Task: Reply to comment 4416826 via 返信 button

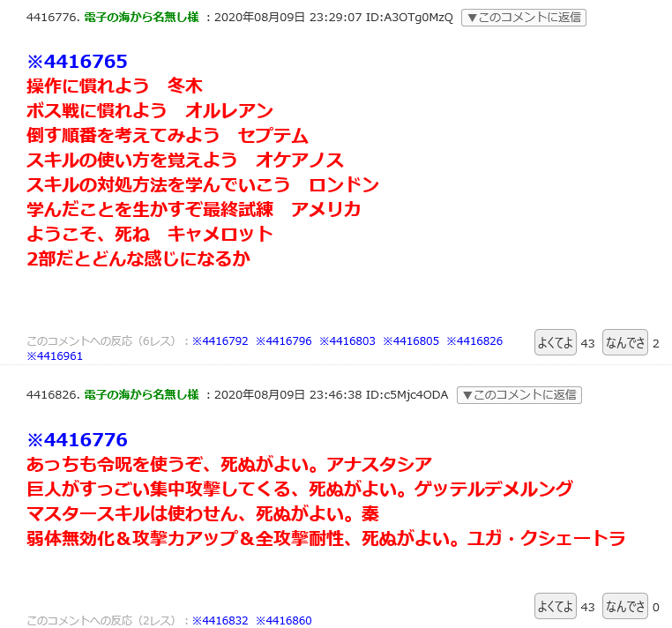Action: click(x=519, y=395)
